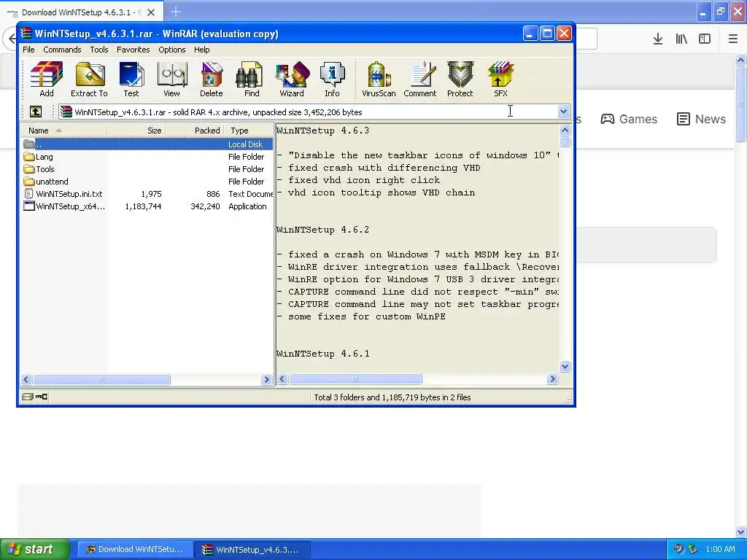Select the Tools folder row
747x560 pixels.
coord(147,169)
